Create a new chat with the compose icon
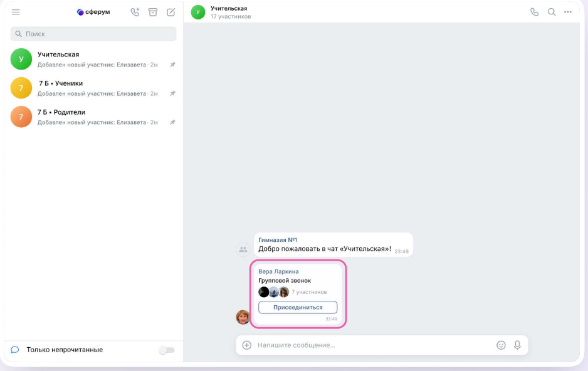The image size is (588, 371). [171, 12]
